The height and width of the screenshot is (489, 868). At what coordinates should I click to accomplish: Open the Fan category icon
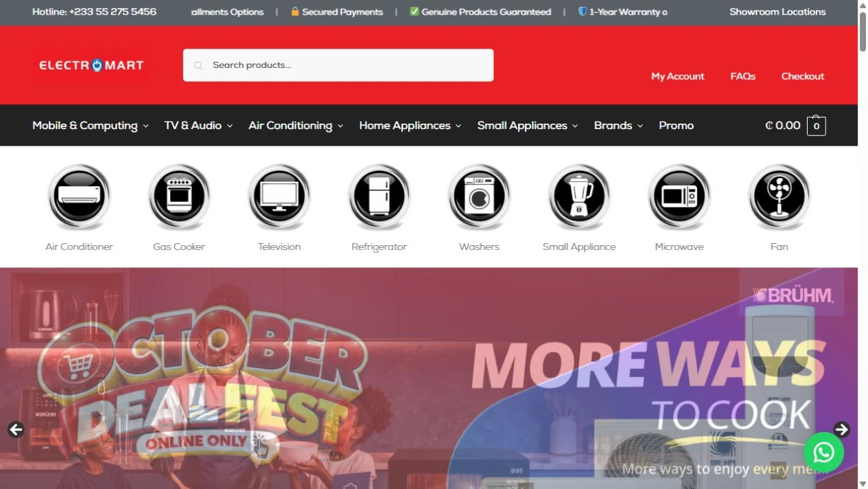779,196
